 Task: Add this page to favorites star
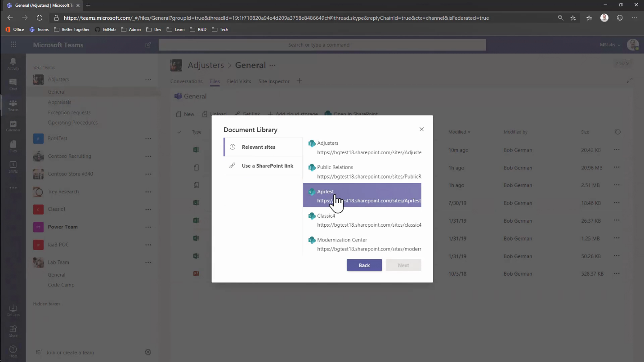(573, 18)
